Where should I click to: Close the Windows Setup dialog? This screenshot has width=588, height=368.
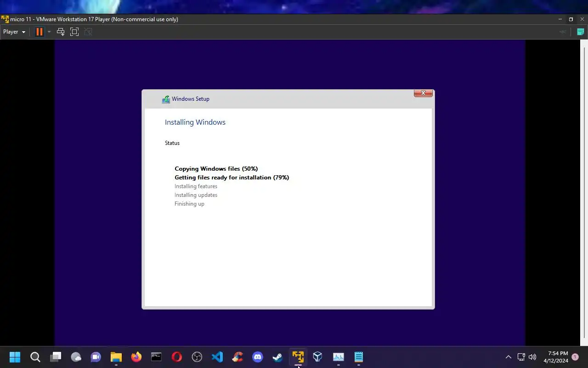pyautogui.click(x=423, y=93)
